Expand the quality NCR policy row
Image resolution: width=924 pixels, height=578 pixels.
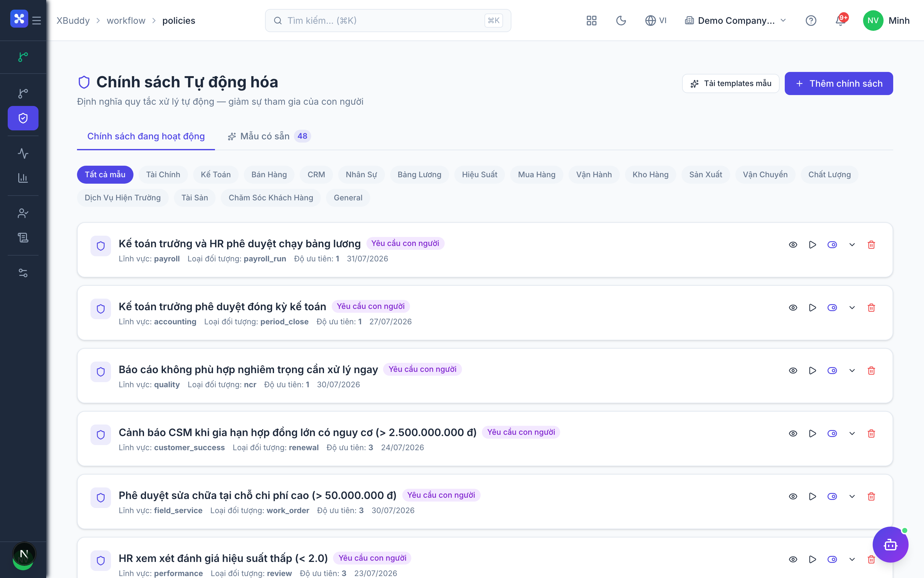852,371
